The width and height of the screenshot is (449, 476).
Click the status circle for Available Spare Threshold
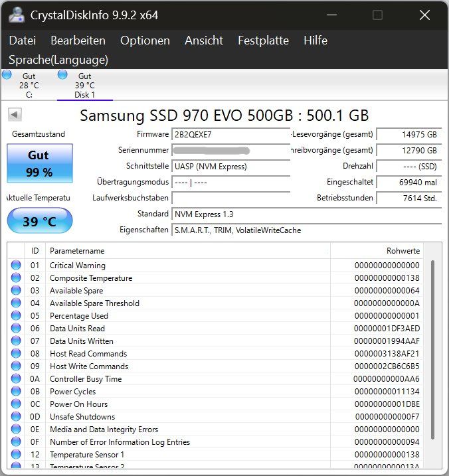[16, 303]
